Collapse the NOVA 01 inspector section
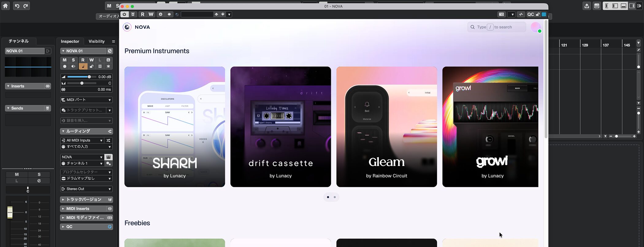644x247 pixels. [x=63, y=51]
